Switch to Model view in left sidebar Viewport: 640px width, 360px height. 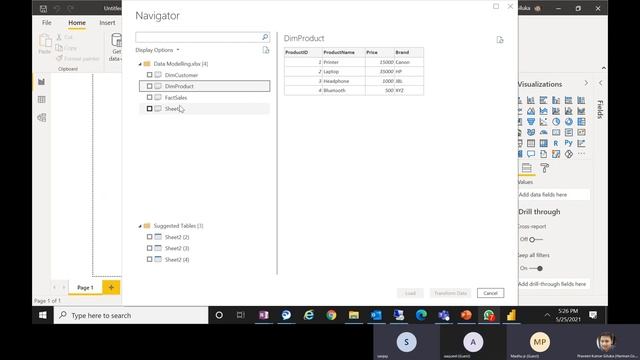click(42, 118)
